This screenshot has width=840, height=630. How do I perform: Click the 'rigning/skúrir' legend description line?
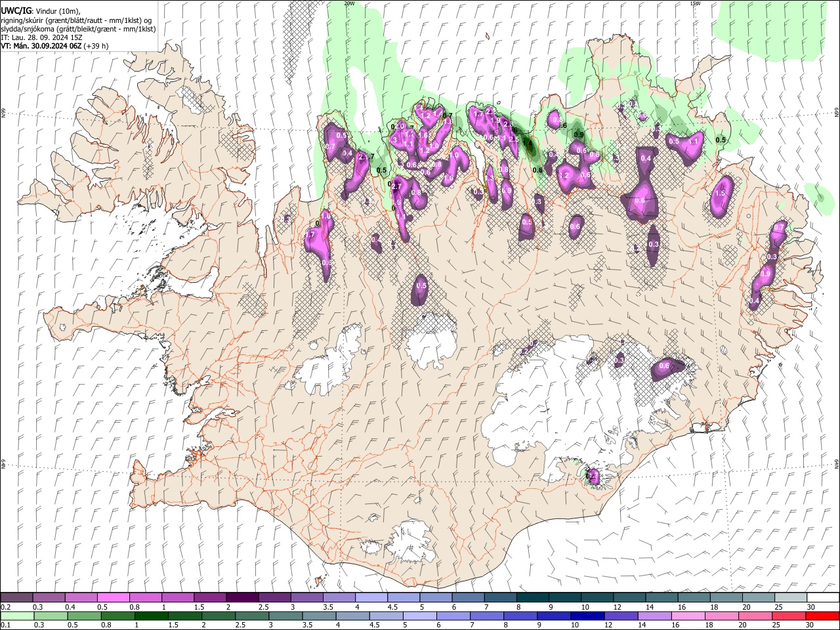[76, 20]
